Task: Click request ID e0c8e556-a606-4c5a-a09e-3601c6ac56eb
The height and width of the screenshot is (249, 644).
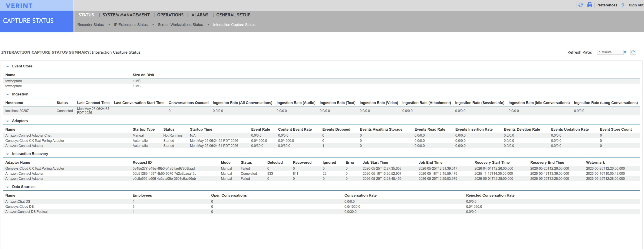Action: [x=164, y=179]
